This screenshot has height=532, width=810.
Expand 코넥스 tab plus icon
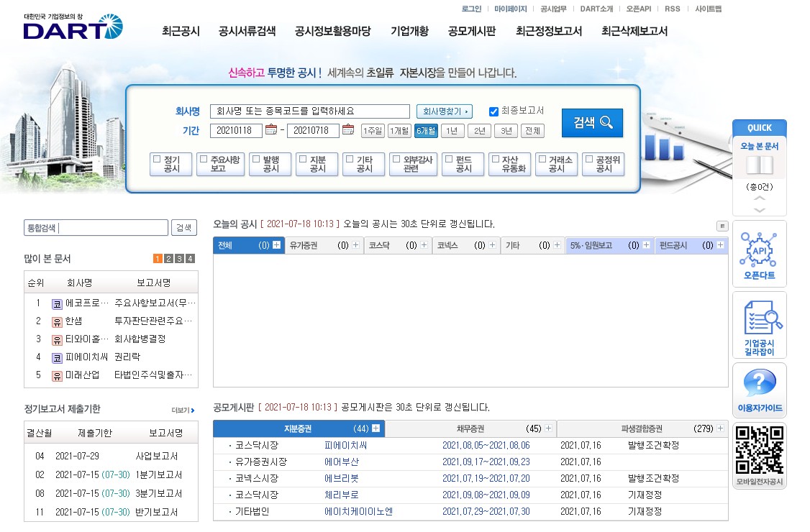492,245
